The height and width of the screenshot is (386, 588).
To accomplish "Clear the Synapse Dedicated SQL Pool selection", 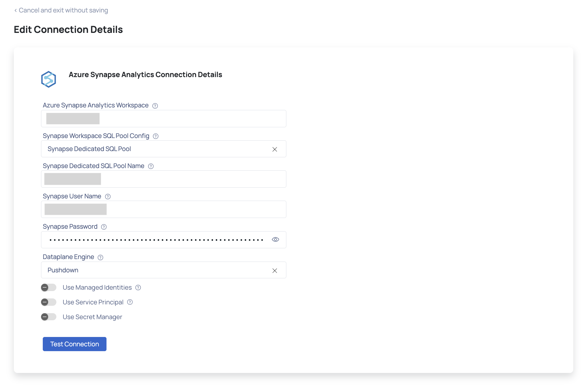I will [x=274, y=149].
